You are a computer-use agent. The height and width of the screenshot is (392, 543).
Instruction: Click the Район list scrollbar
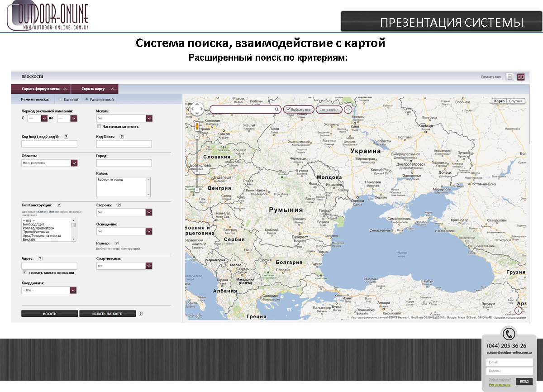(148, 186)
